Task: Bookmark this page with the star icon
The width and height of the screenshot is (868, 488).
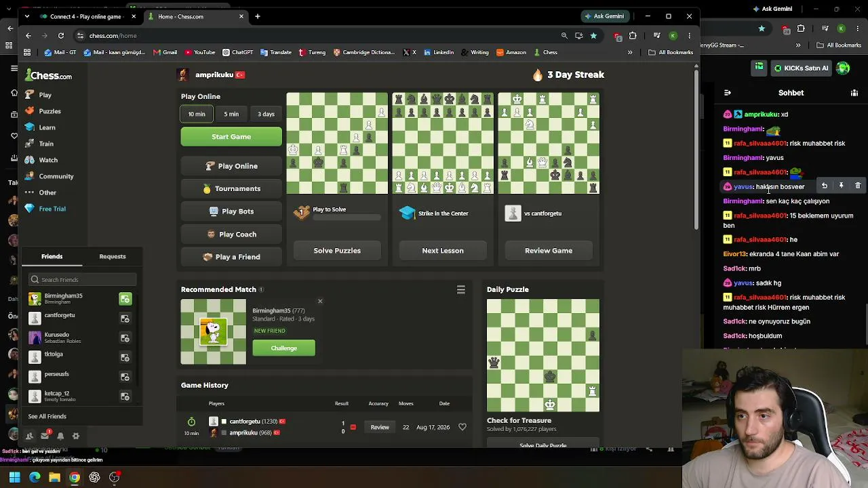Action: coord(593,35)
